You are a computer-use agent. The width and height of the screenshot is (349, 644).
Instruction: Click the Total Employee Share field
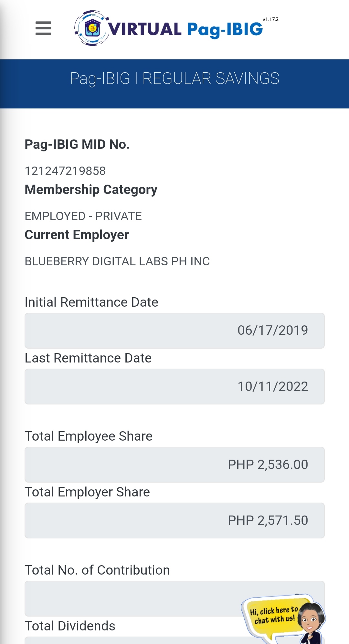174,465
